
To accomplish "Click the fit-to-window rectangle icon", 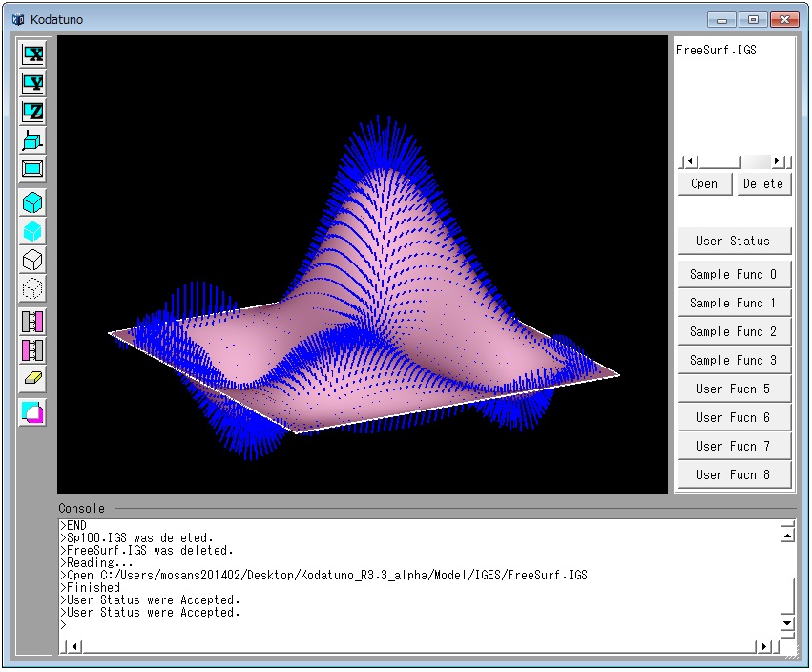I will pos(32,169).
